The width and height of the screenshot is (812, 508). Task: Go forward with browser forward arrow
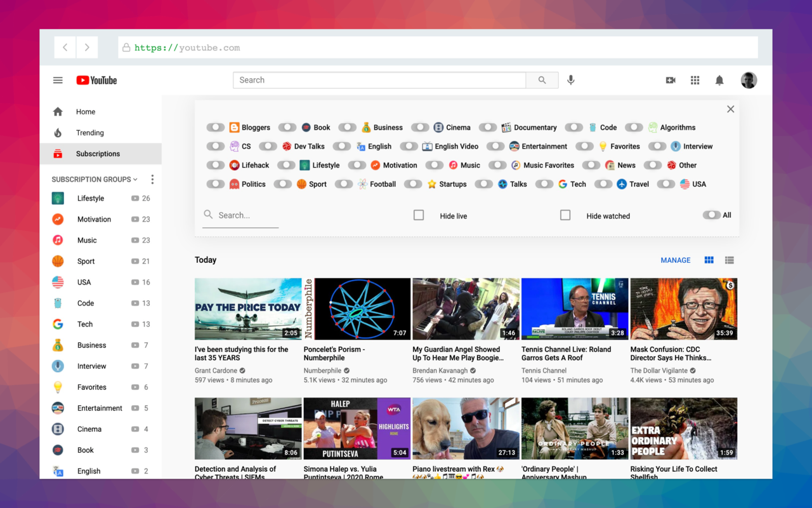point(87,48)
